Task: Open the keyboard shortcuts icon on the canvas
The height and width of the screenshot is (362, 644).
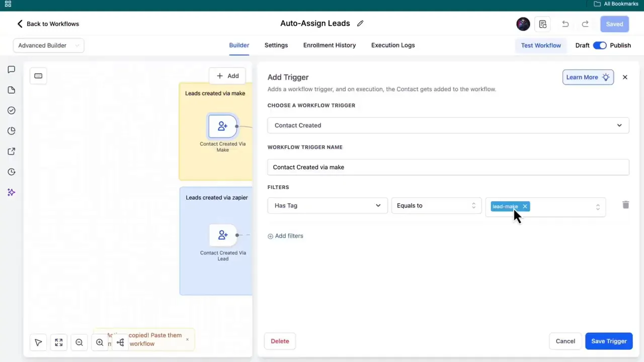Action: 38,75
